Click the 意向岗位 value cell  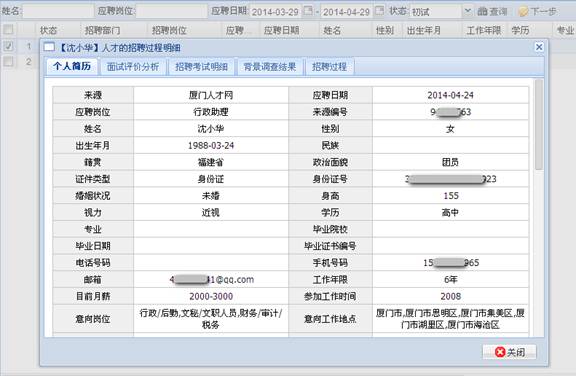click(x=211, y=319)
